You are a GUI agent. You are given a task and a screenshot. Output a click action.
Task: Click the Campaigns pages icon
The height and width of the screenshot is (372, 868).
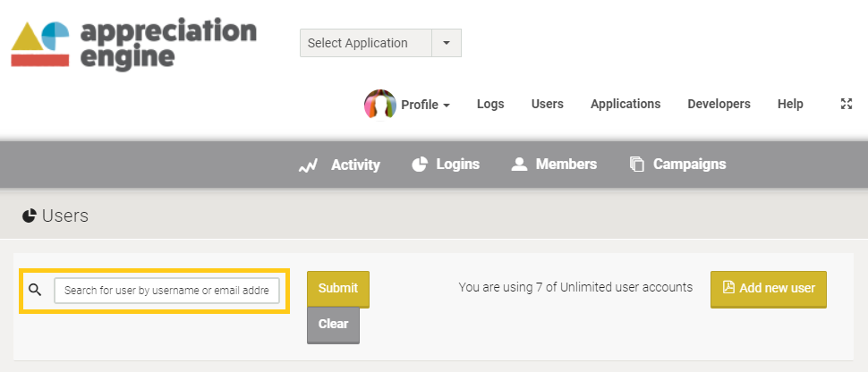(637, 165)
